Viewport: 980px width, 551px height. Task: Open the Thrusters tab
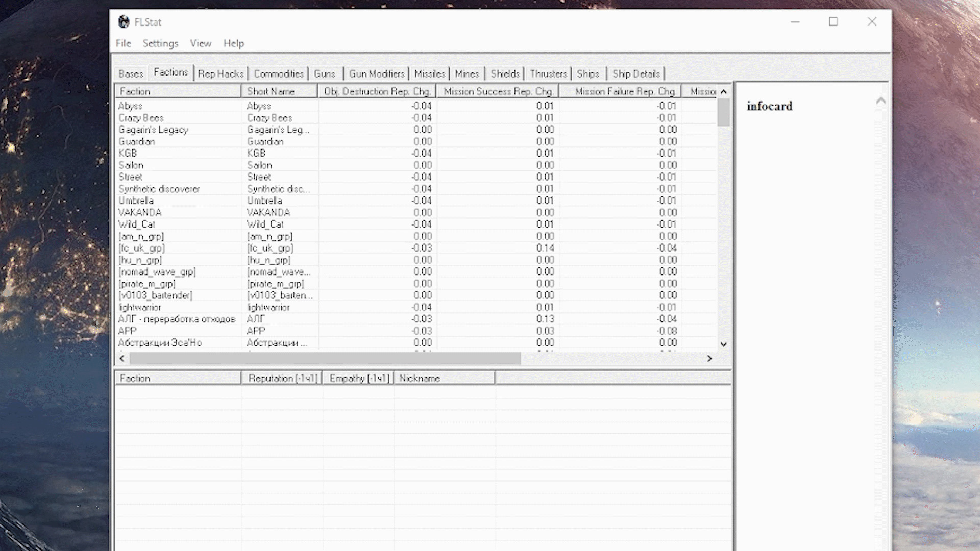pyautogui.click(x=548, y=74)
